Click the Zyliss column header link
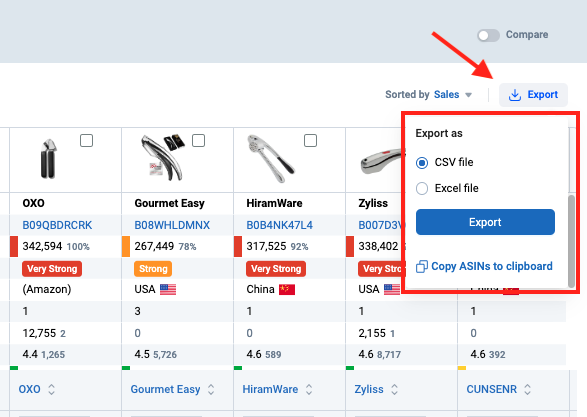Screen dimensions: 587x417 pyautogui.click(x=369, y=389)
